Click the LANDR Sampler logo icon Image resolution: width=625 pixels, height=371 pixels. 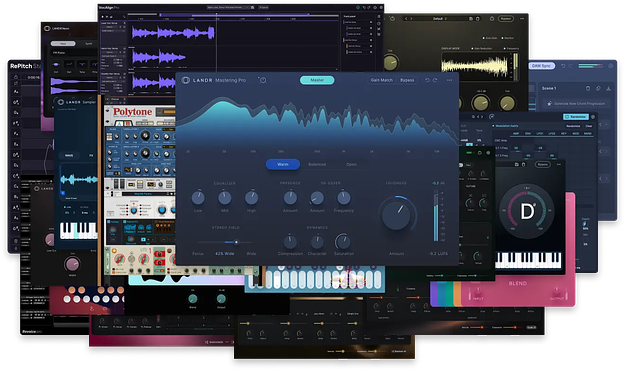coord(61,102)
